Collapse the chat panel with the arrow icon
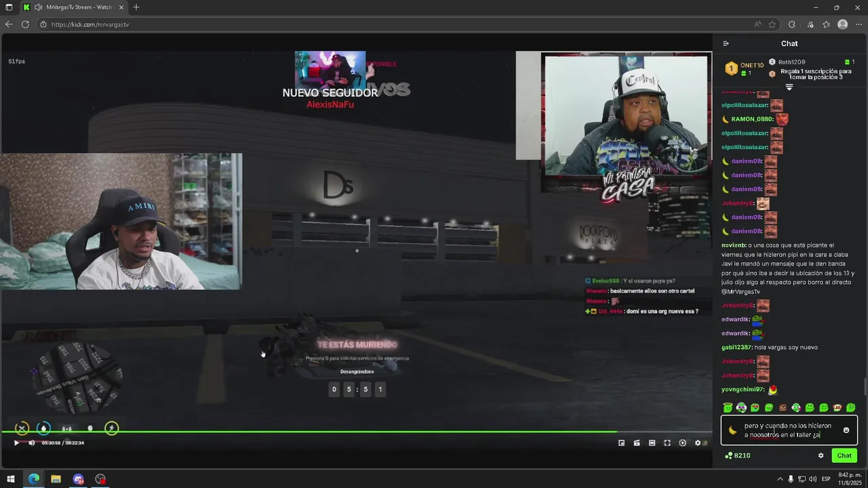The width and height of the screenshot is (868, 488). point(726,43)
